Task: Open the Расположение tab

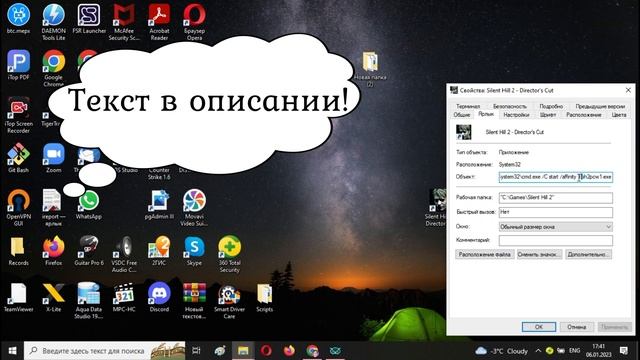Action: coord(584,115)
